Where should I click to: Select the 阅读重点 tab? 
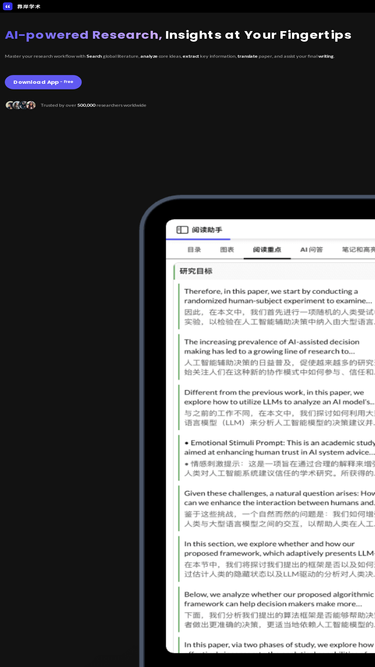[267, 250]
